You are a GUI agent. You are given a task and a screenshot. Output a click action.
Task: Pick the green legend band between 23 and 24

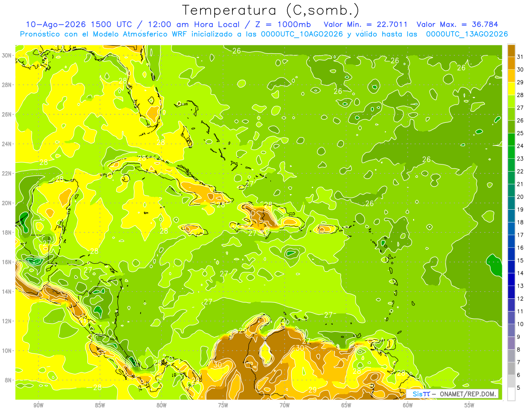511,153
